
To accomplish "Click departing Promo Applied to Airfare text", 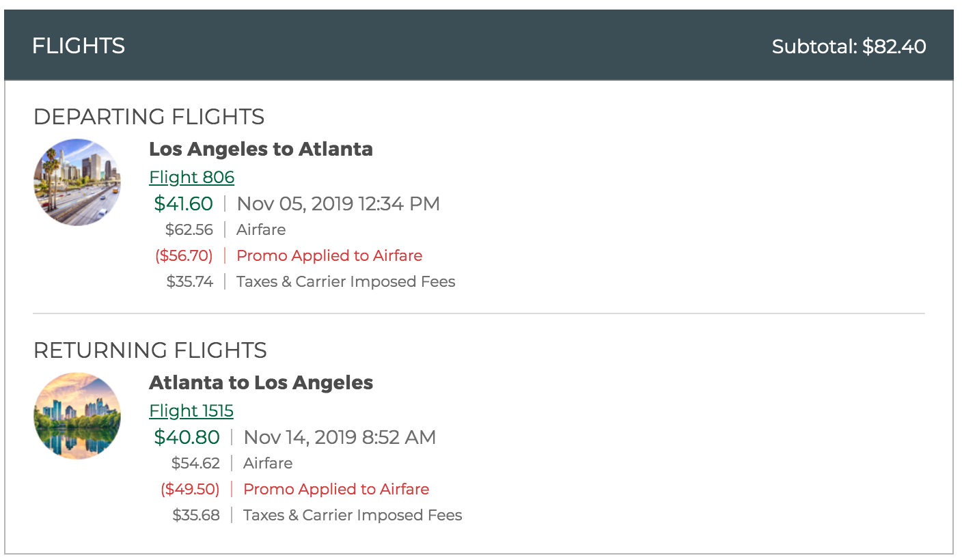I will pos(330,255).
